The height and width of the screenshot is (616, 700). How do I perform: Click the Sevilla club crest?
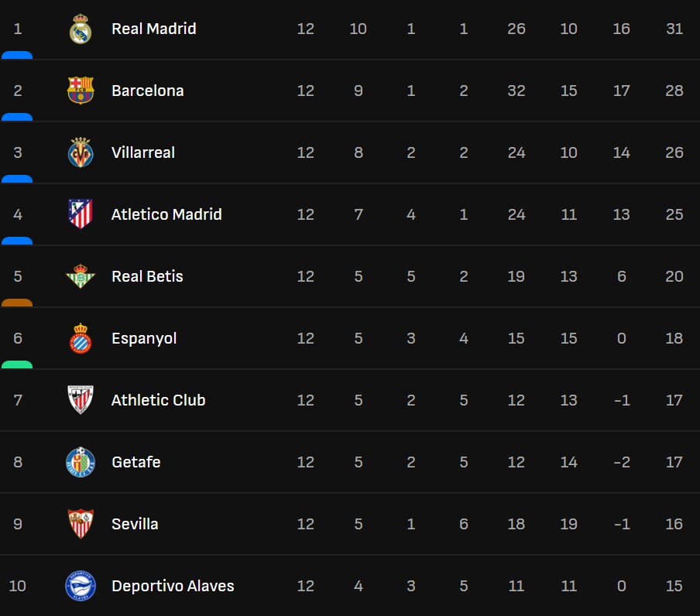click(x=81, y=524)
